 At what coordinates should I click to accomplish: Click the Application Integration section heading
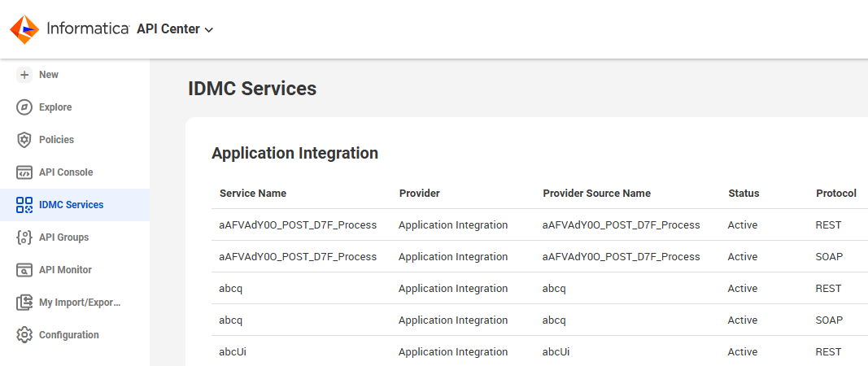coord(295,153)
